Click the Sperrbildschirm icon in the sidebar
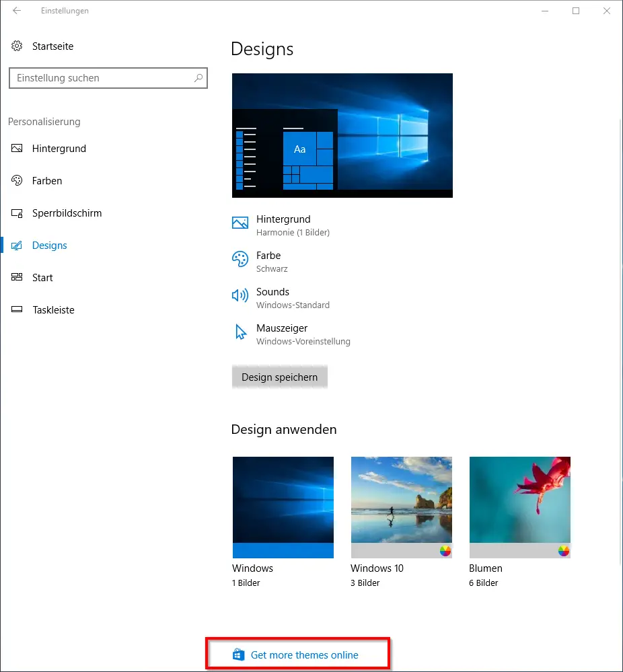This screenshot has height=672, width=623. [17, 213]
